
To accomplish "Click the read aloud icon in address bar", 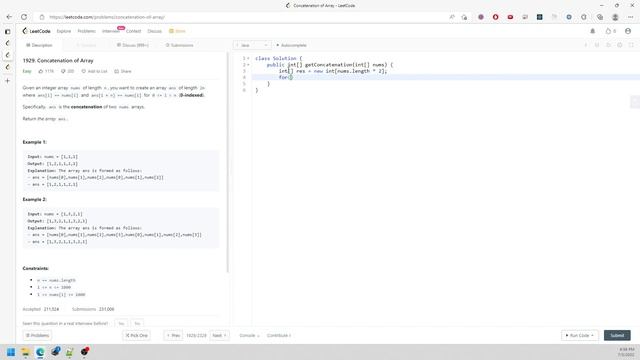I will coord(452,17).
